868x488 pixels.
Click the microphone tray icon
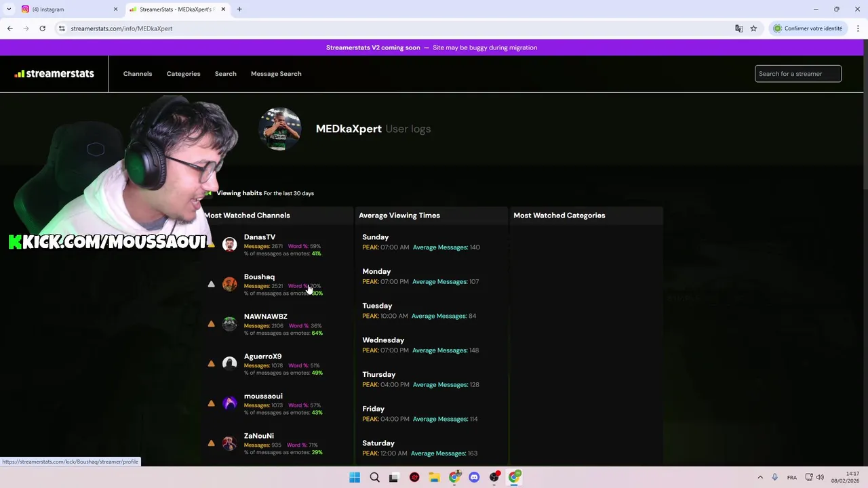(x=774, y=477)
